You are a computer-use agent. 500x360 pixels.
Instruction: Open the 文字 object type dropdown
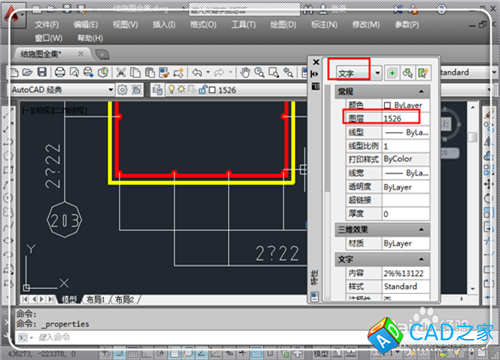pyautogui.click(x=377, y=73)
